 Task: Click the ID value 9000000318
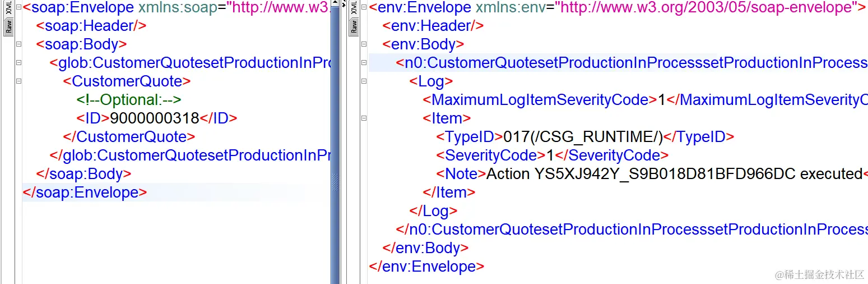point(155,118)
